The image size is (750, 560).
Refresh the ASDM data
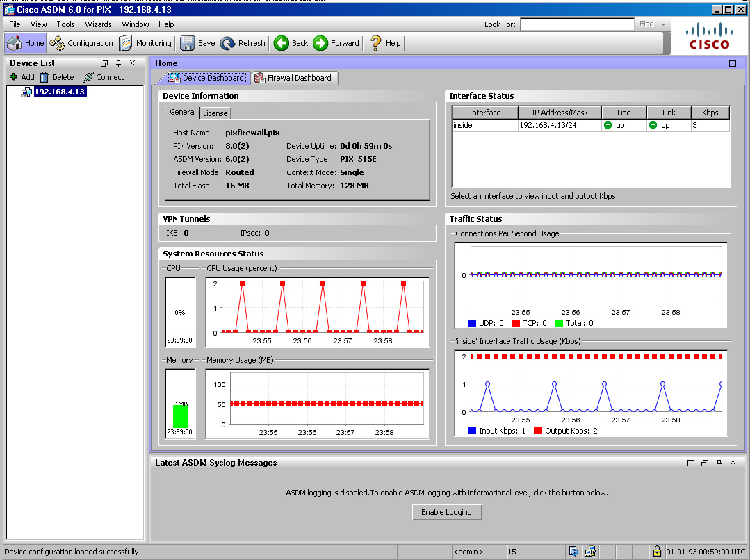pyautogui.click(x=243, y=43)
